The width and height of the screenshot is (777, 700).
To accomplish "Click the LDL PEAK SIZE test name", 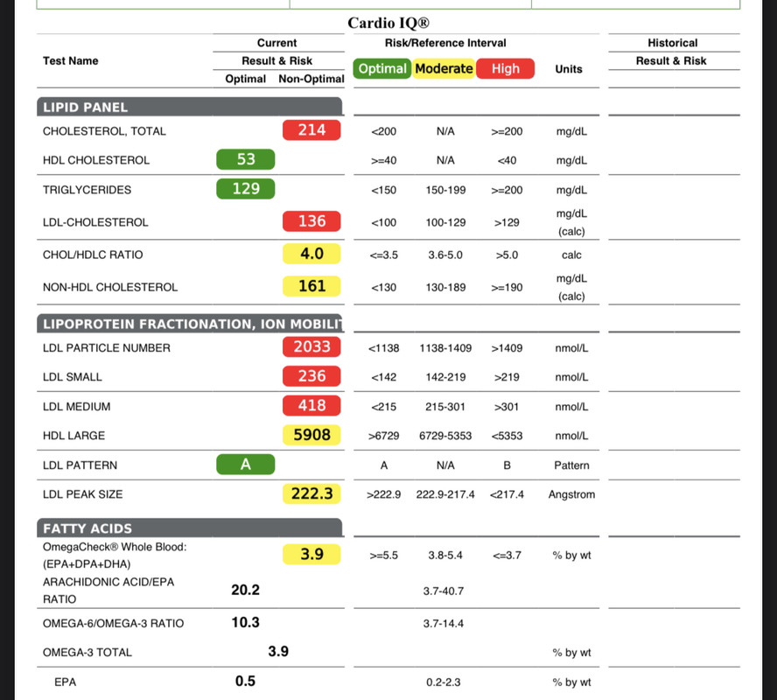I will coord(82,494).
